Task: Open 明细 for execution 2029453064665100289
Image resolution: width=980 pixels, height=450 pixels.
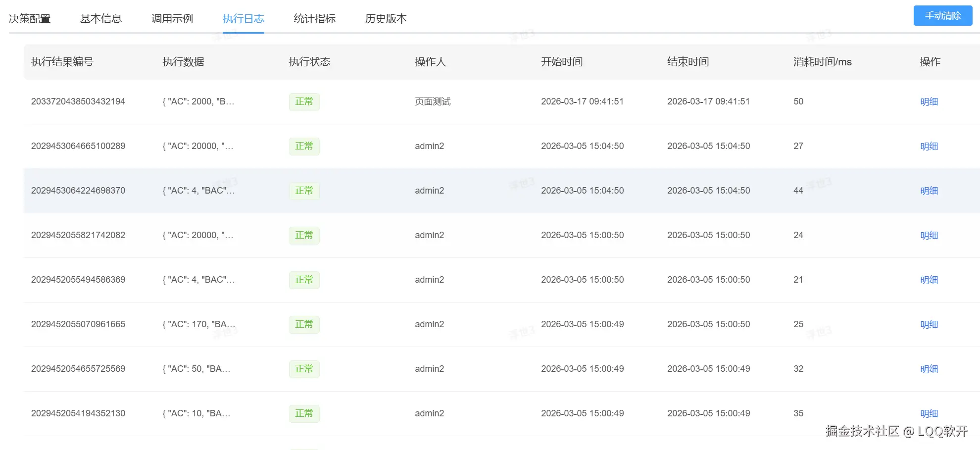Action: (x=929, y=147)
